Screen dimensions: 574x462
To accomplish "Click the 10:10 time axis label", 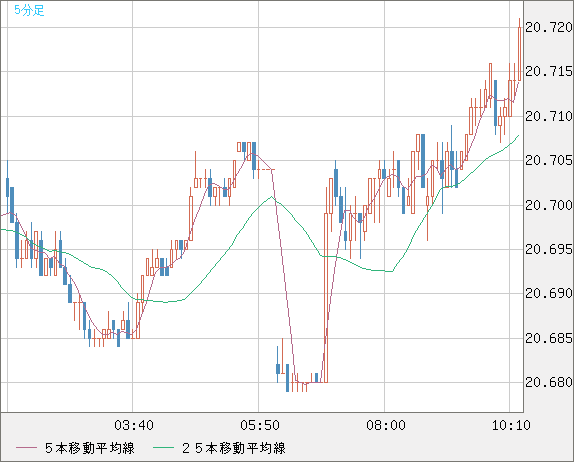I will pos(511,425).
